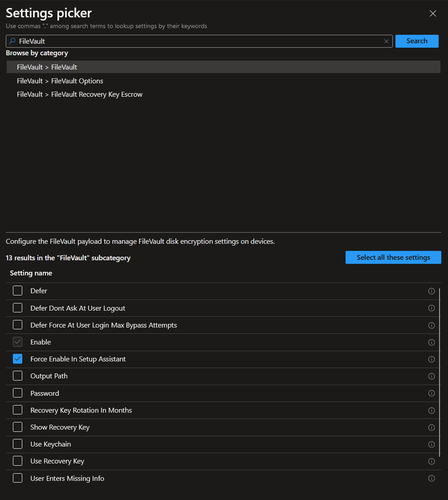Image resolution: width=448 pixels, height=500 pixels.
Task: Toggle the Enable checkbox
Action: (17, 342)
